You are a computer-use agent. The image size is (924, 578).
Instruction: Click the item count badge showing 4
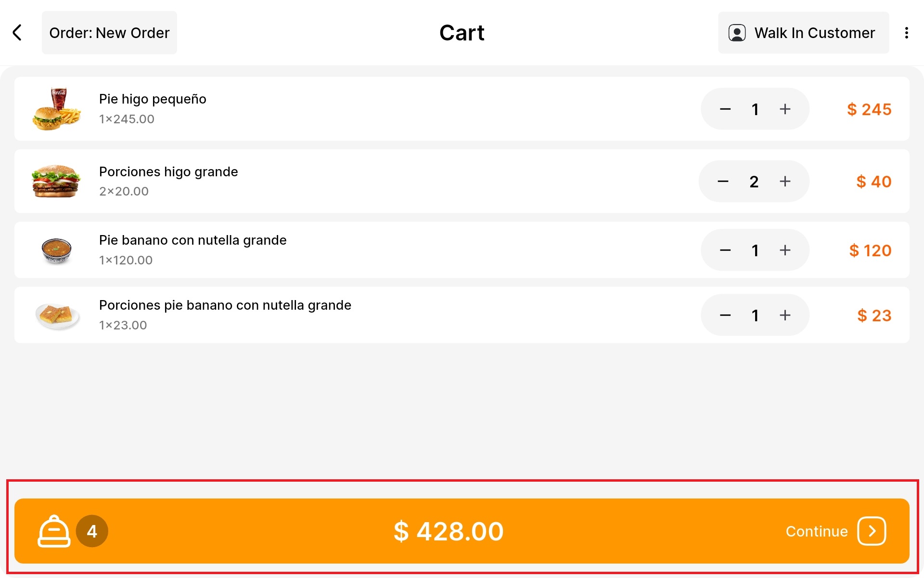(x=92, y=531)
